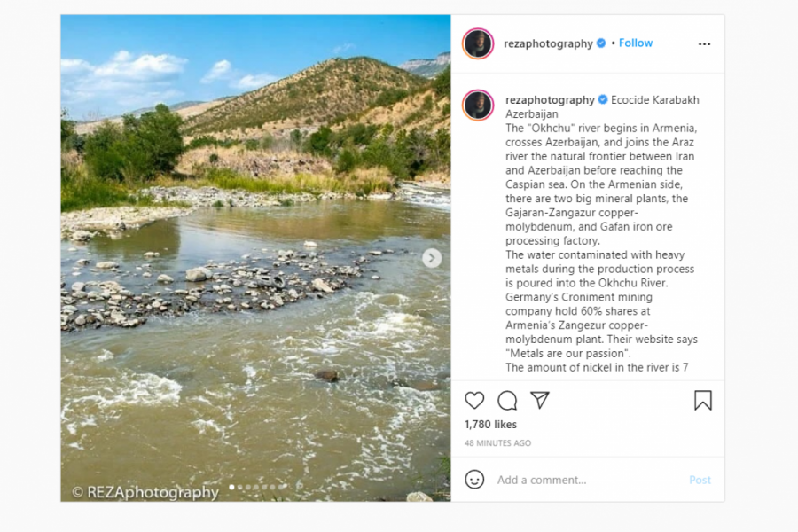The width and height of the screenshot is (798, 532).
Task: Advance to the next photo with arrow
Action: click(432, 258)
